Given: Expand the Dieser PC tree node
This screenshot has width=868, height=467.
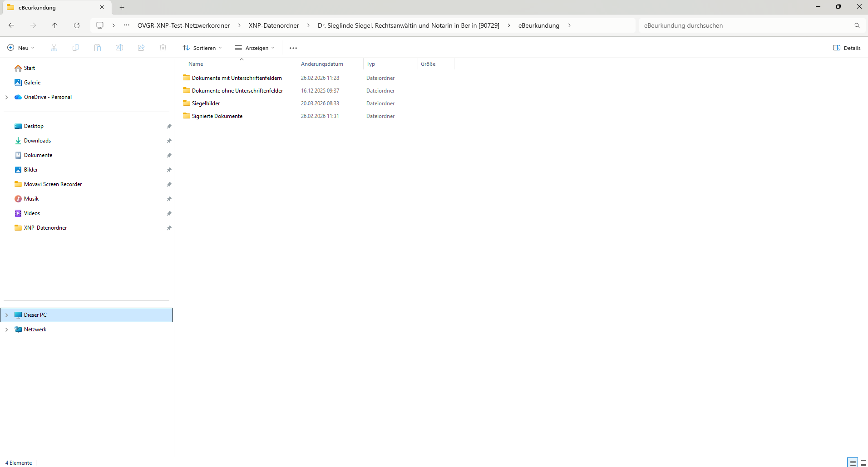Looking at the screenshot, I should tap(7, 315).
